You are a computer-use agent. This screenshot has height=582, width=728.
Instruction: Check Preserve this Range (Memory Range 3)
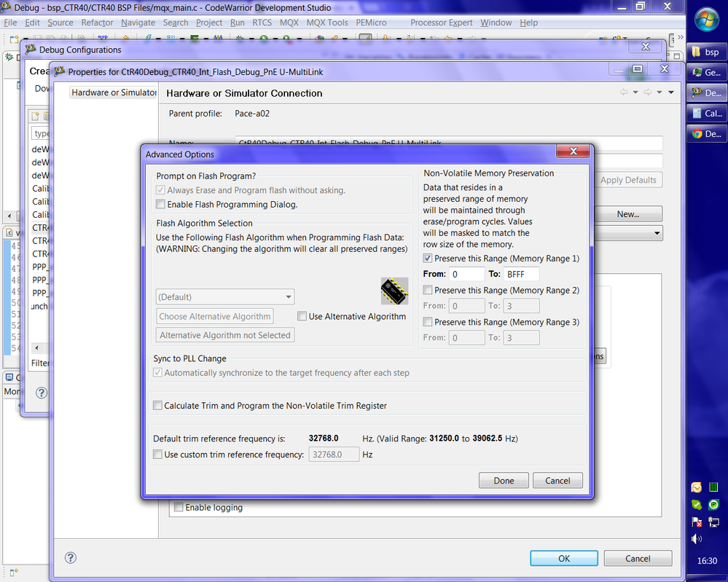coord(428,322)
